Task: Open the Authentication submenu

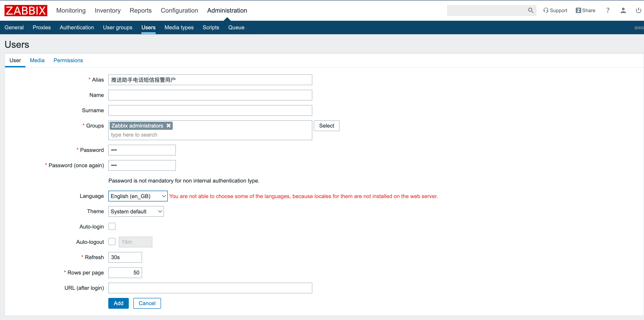Action: 77,27
